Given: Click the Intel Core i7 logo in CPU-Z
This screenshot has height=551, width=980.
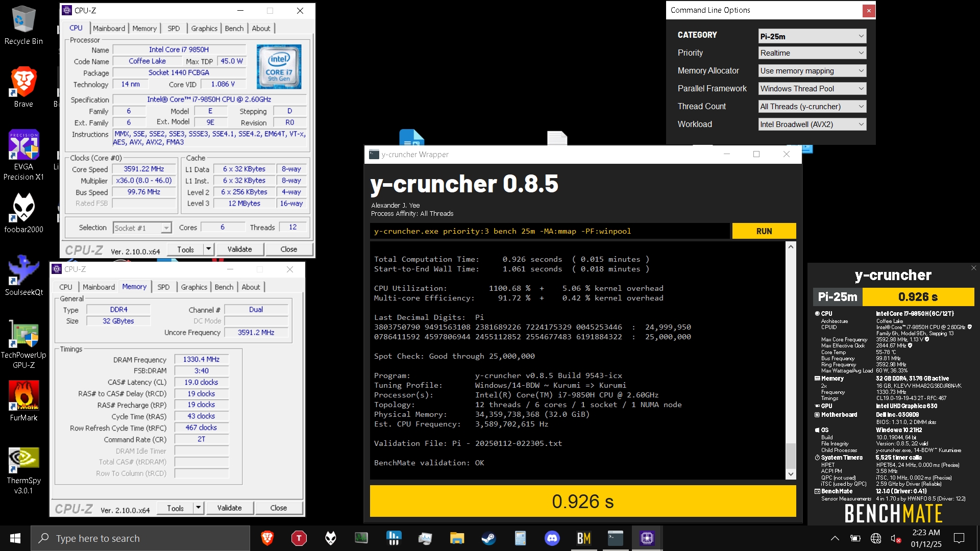Looking at the screenshot, I should (x=279, y=67).
